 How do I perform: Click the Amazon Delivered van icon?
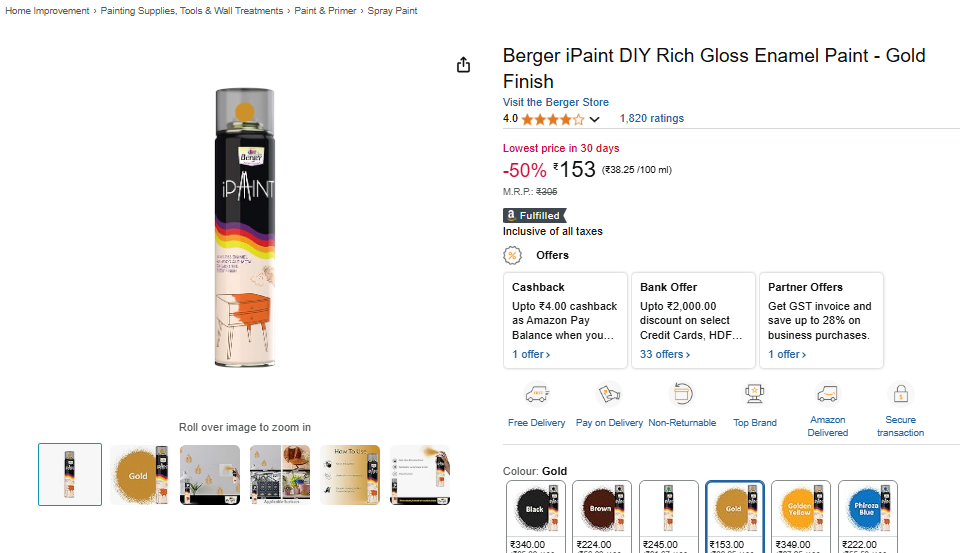coord(827,394)
